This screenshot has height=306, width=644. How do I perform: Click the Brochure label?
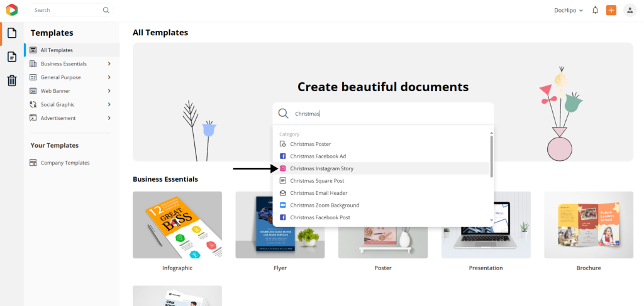click(589, 268)
